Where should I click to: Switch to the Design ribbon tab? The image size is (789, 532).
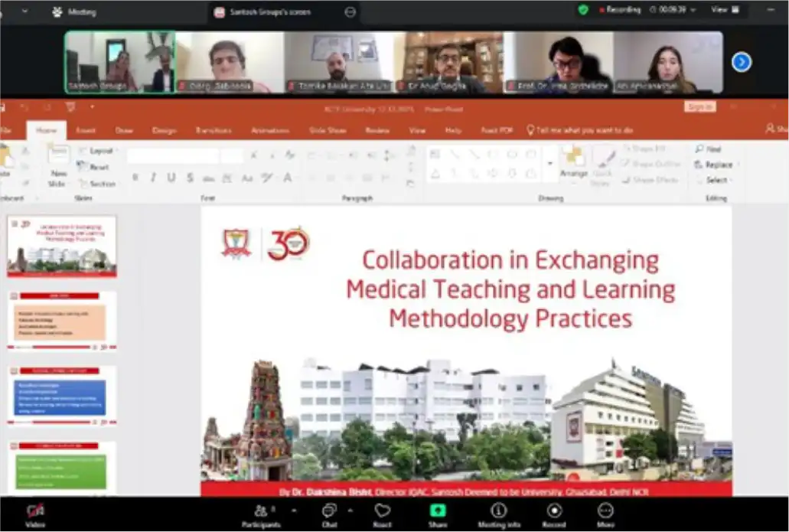[x=164, y=131]
